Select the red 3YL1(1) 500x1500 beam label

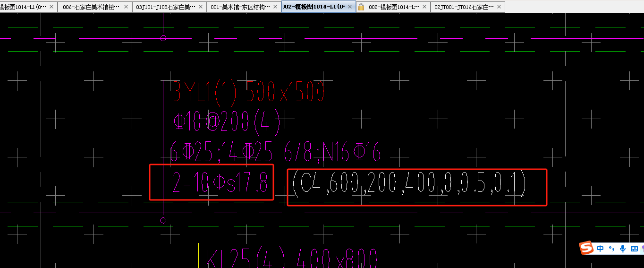pos(249,92)
